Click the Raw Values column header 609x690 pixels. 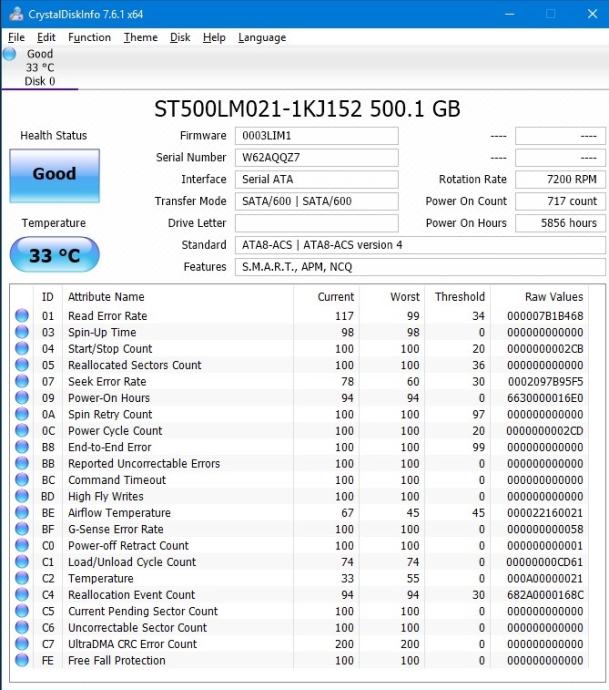coord(554,297)
